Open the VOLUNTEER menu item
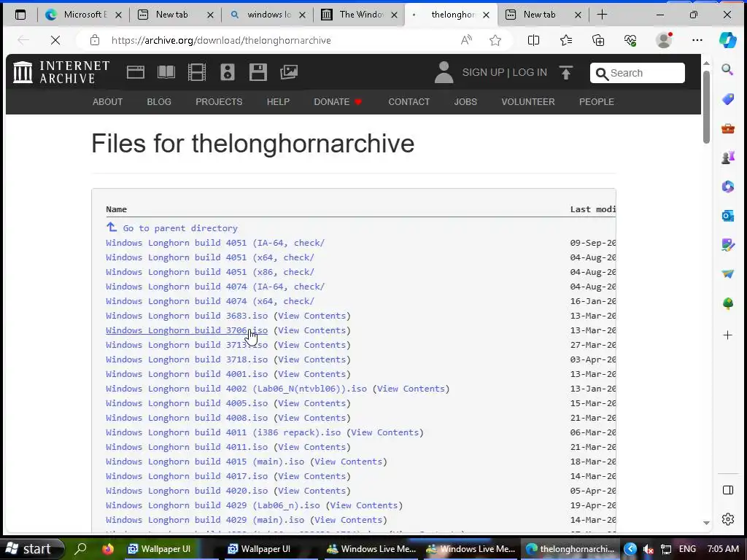The image size is (747, 560). coord(528,102)
